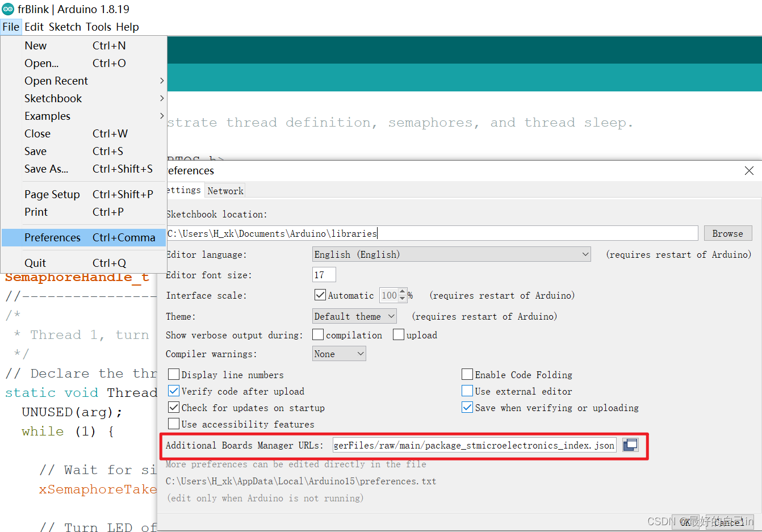This screenshot has width=762, height=532.
Task: Enable Code Folding checkbox
Action: tap(467, 375)
